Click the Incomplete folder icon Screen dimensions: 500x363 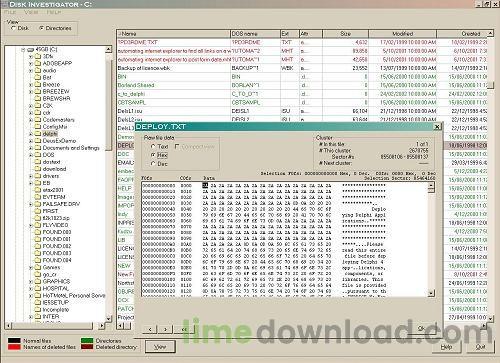click(38, 309)
